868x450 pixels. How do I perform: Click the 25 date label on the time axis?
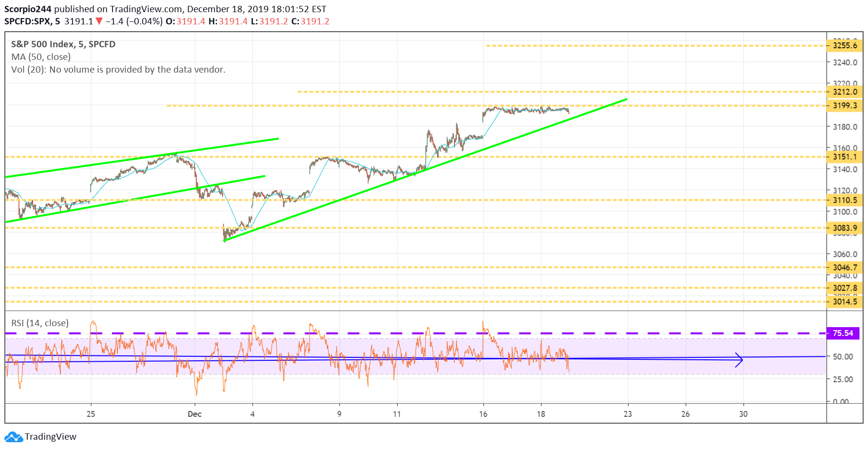click(91, 414)
